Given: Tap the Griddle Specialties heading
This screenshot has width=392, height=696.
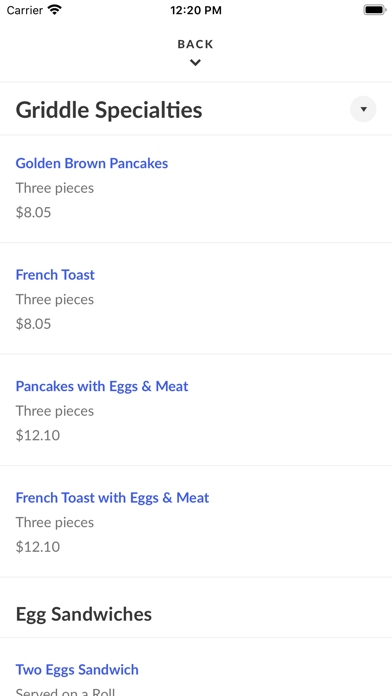Looking at the screenshot, I should (109, 110).
